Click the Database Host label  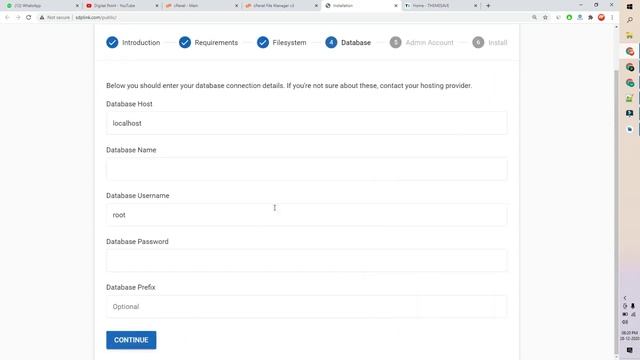pos(129,104)
